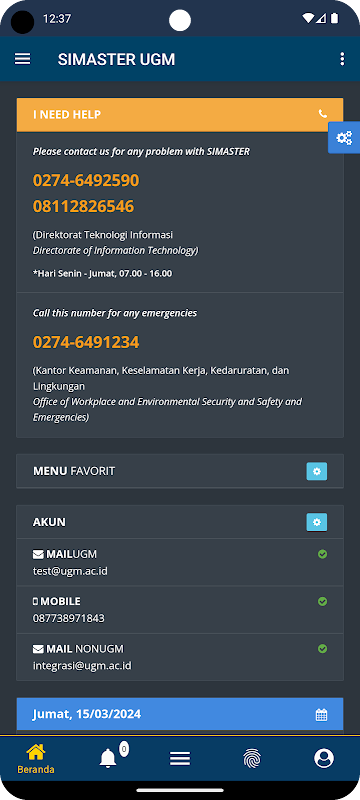This screenshot has width=360, height=800.
Task: Call mobile number 08112826546
Action: (x=84, y=207)
